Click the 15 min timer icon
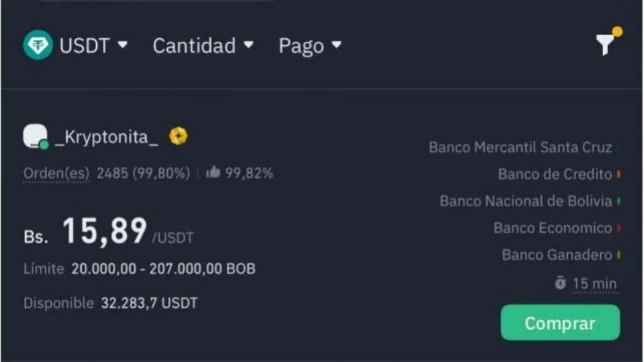Image resolution: width=644 pixels, height=362 pixels. (560, 284)
